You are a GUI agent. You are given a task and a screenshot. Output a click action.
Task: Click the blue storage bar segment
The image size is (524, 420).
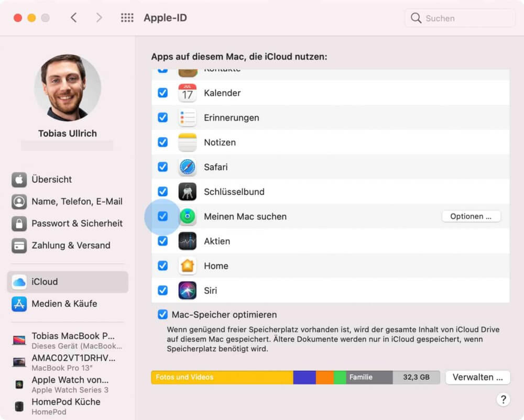pyautogui.click(x=305, y=377)
